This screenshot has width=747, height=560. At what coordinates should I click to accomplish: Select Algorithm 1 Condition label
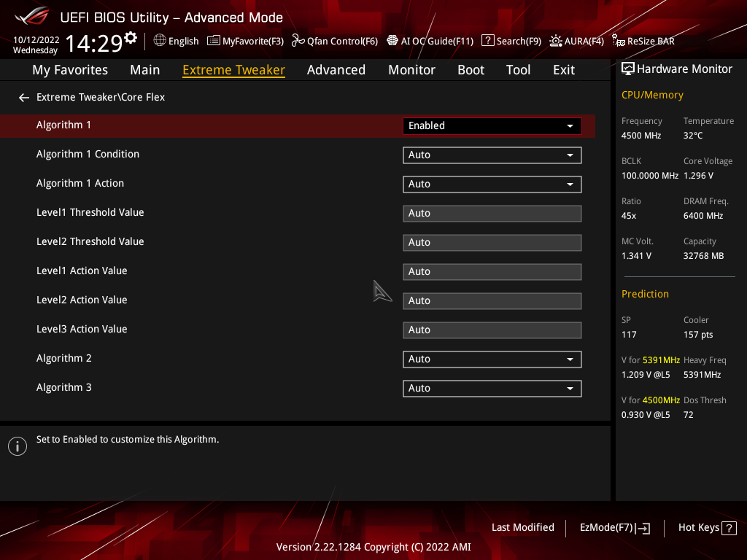[x=88, y=155]
